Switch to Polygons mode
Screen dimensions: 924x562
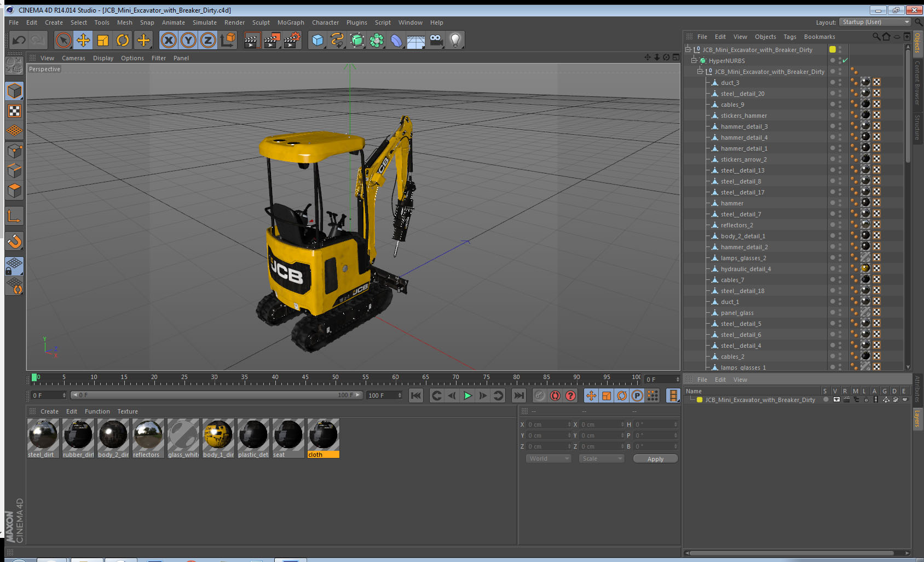14,190
